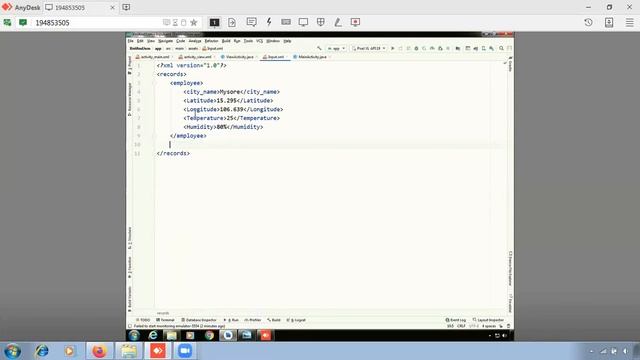Open the Profiler tool window

[253, 320]
